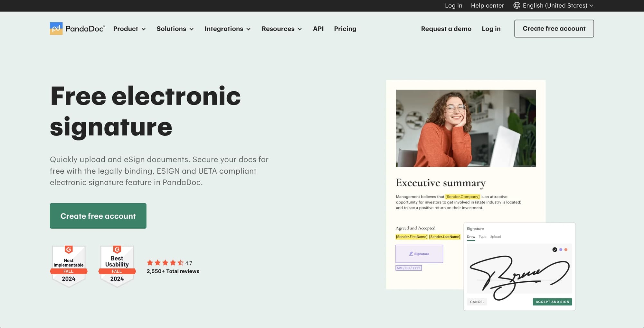Select the orange ink color swatch
644x328 pixels.
point(566,250)
